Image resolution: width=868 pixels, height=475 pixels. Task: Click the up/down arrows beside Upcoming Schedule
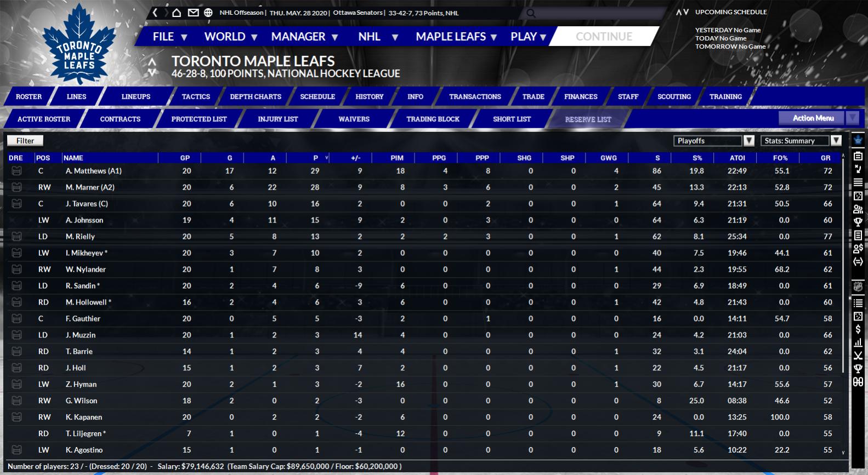pos(682,12)
